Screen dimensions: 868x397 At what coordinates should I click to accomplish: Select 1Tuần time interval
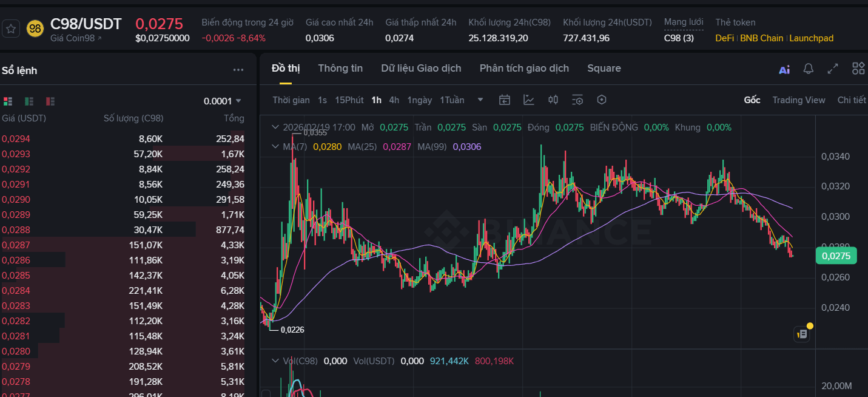452,100
